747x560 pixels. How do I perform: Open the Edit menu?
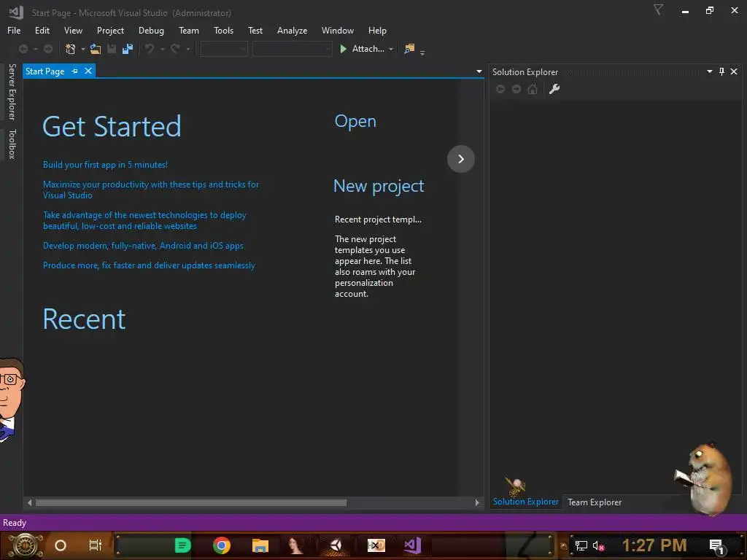[42, 31]
